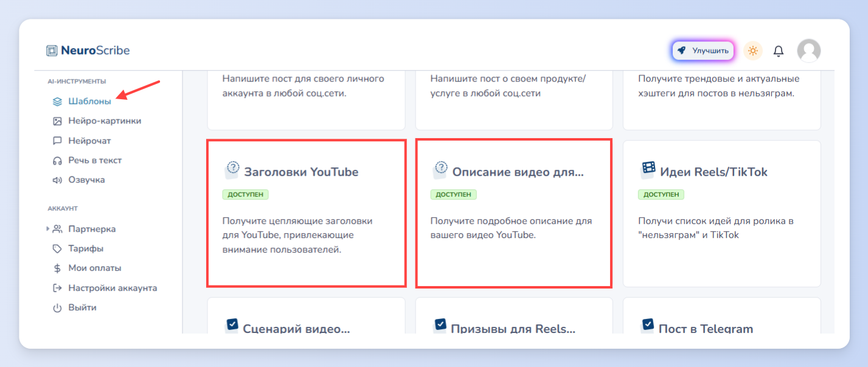Open Нейрочат in the sidebar

pyautogui.click(x=89, y=141)
